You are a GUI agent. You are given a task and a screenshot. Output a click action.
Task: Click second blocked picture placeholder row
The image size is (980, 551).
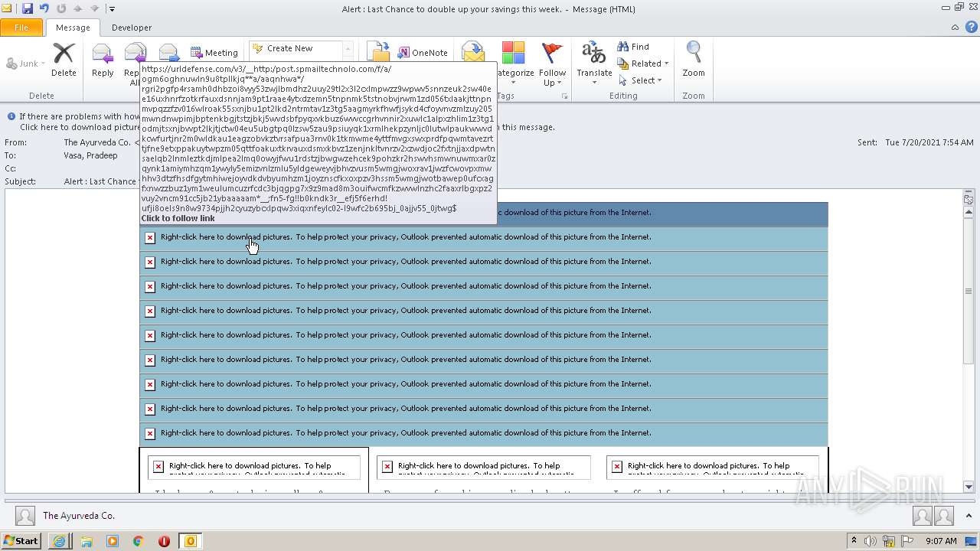[x=484, y=237]
